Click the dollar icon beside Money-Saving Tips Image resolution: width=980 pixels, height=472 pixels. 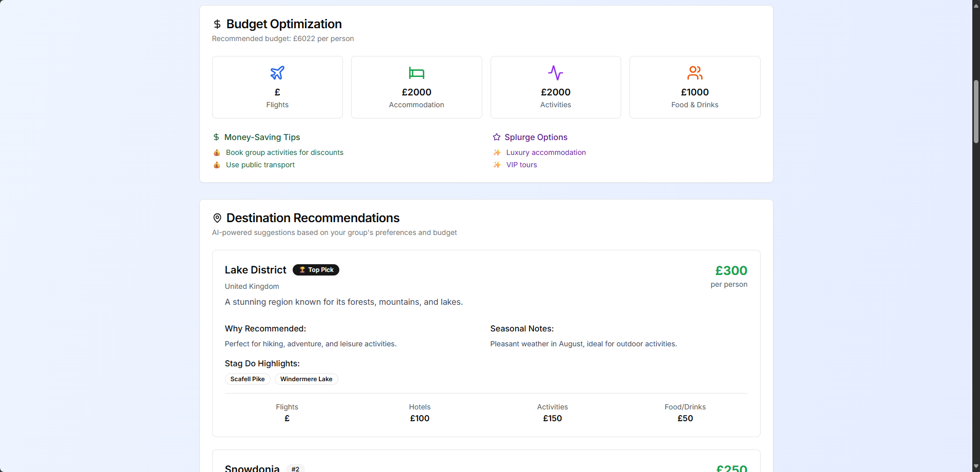(216, 137)
